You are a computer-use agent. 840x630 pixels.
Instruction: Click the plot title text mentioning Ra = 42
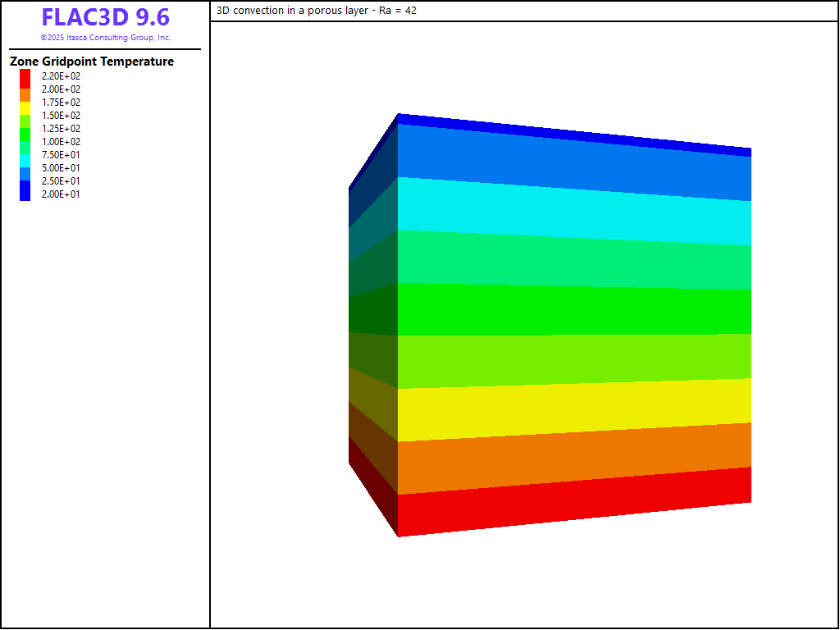317,11
